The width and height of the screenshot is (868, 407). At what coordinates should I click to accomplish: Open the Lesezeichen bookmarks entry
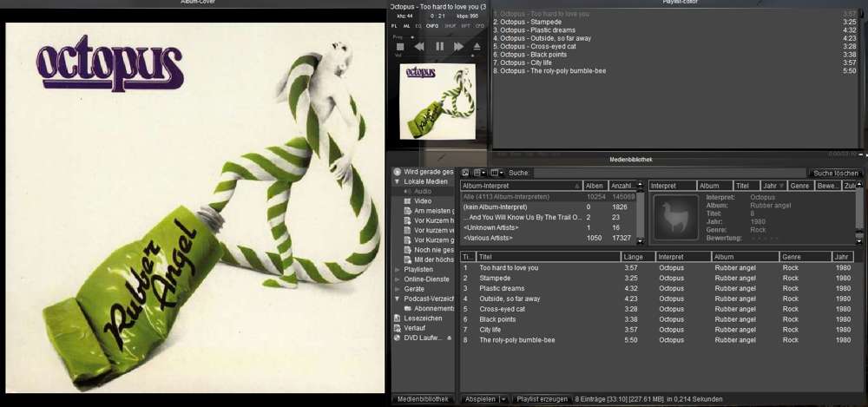[423, 318]
